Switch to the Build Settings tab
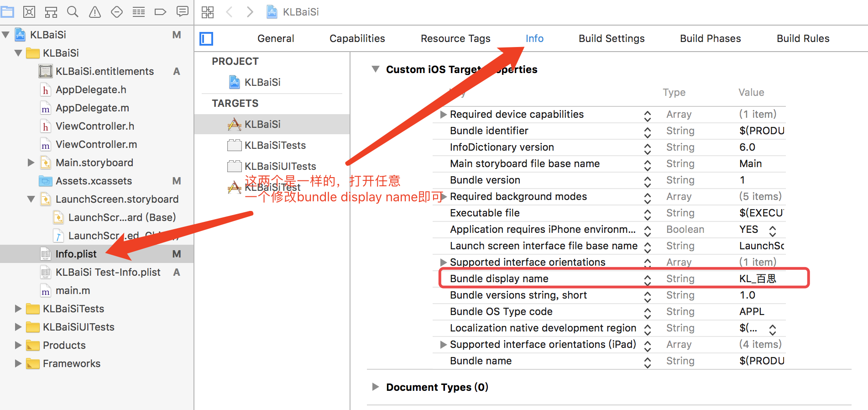Image resolution: width=868 pixels, height=410 pixels. (612, 39)
